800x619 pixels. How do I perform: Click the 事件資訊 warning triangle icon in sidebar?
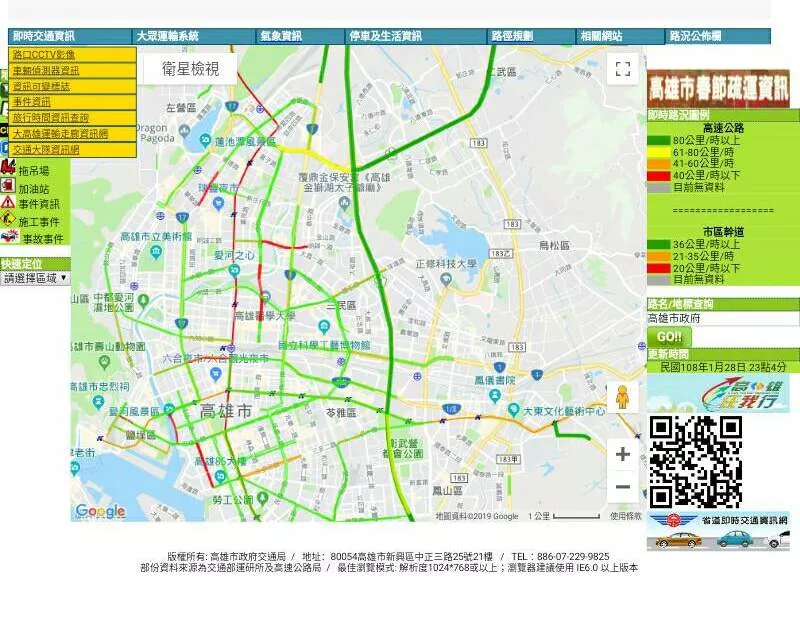(8, 203)
